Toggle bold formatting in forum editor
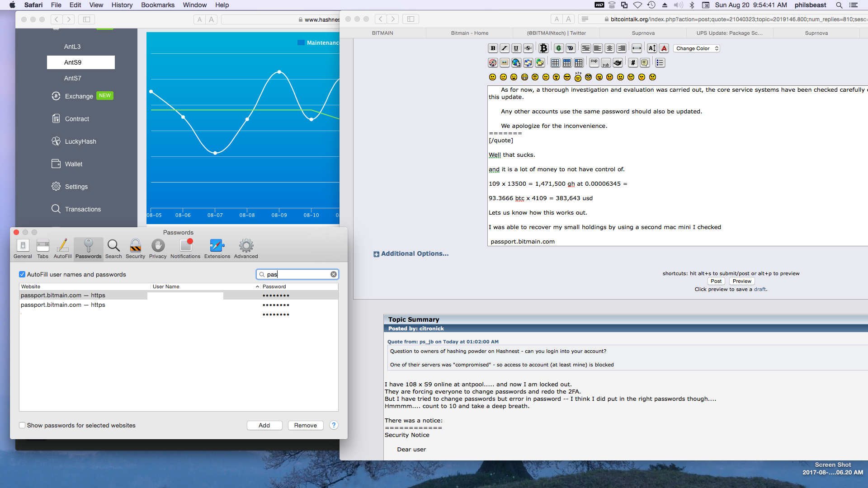868x488 pixels. pos(493,48)
